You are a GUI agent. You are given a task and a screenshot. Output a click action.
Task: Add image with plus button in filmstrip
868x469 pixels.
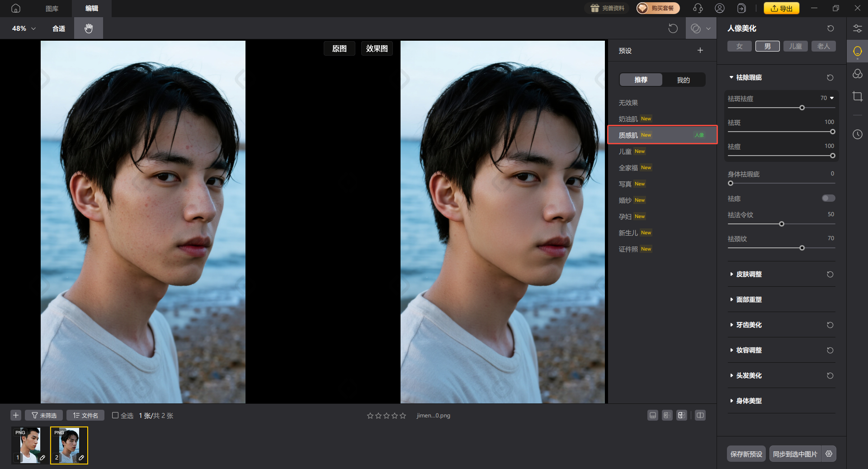click(x=16, y=415)
